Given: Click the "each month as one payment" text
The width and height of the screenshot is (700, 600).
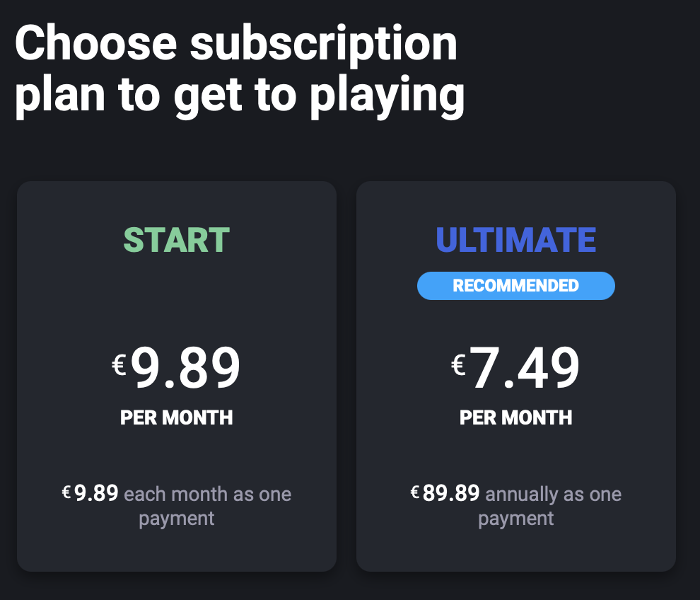Looking at the screenshot, I should 208,506.
